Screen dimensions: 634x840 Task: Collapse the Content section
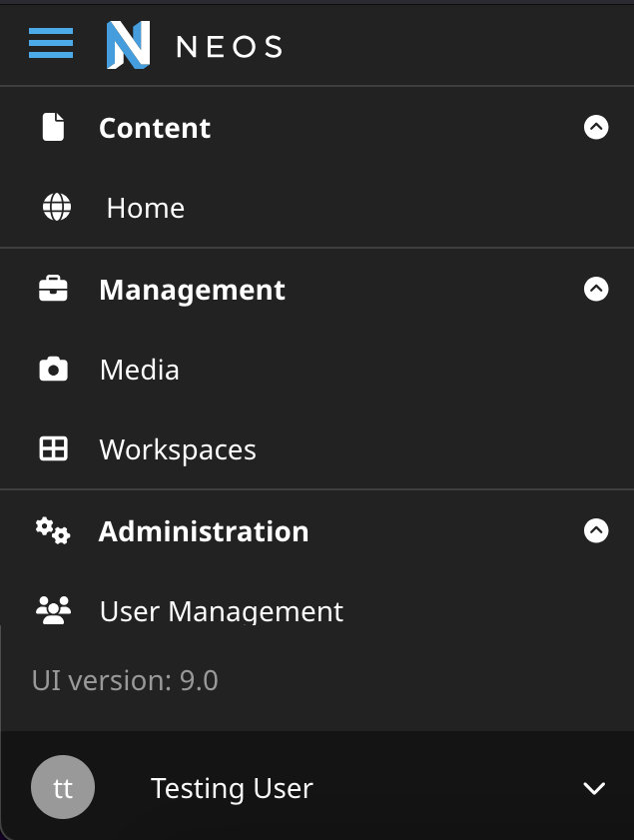pyautogui.click(x=596, y=127)
